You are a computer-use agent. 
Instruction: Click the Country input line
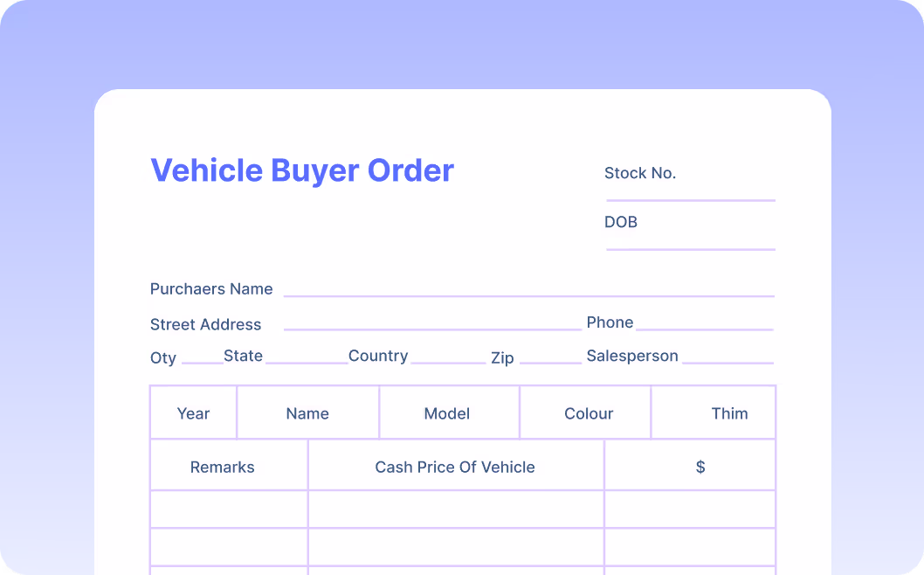coord(448,357)
